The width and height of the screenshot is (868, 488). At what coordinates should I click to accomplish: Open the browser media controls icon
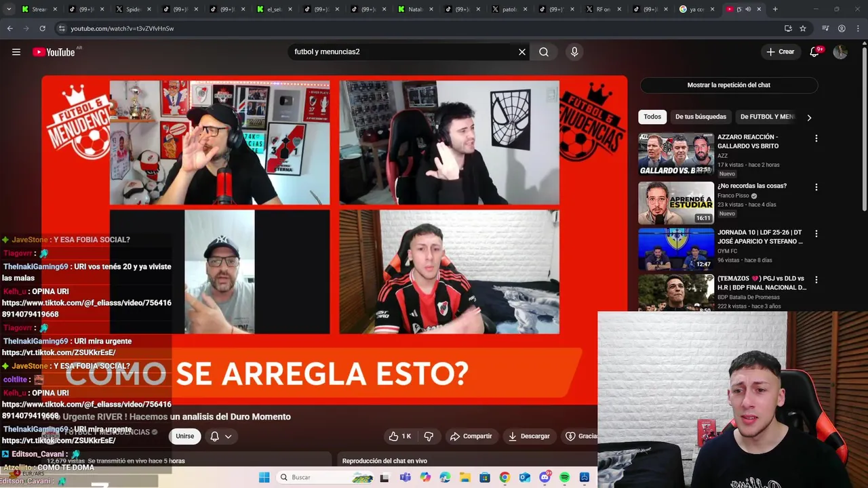pos(825,28)
